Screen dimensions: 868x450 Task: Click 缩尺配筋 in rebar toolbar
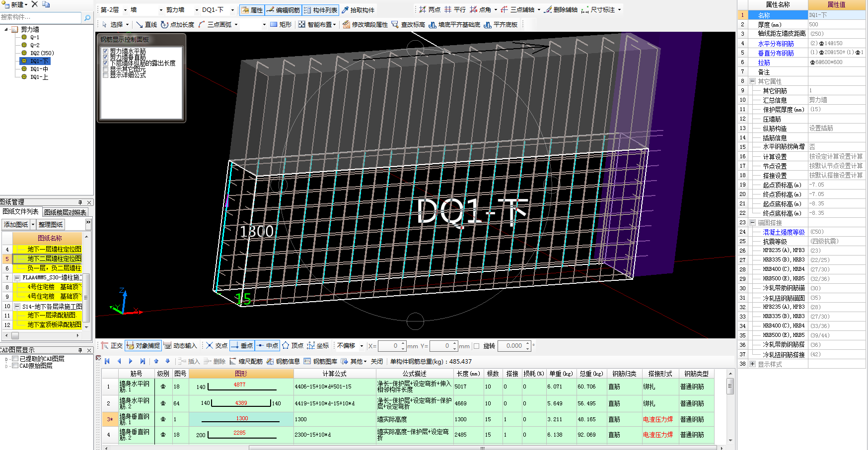click(246, 361)
